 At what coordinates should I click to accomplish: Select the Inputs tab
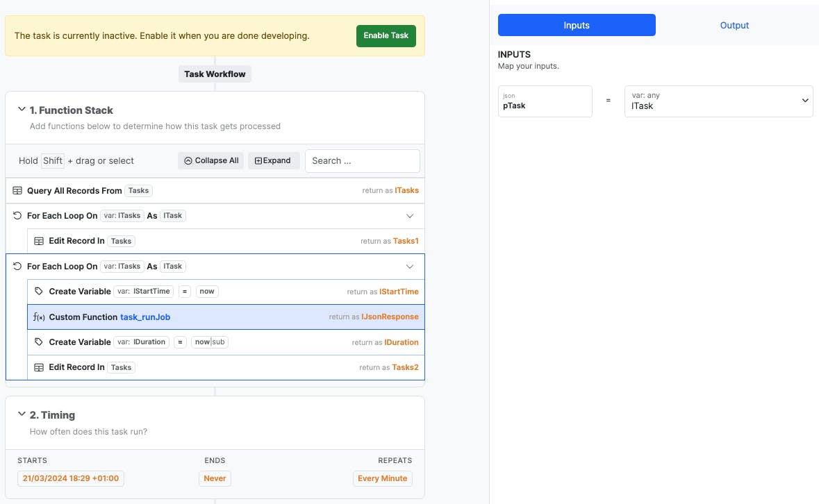[577, 26]
